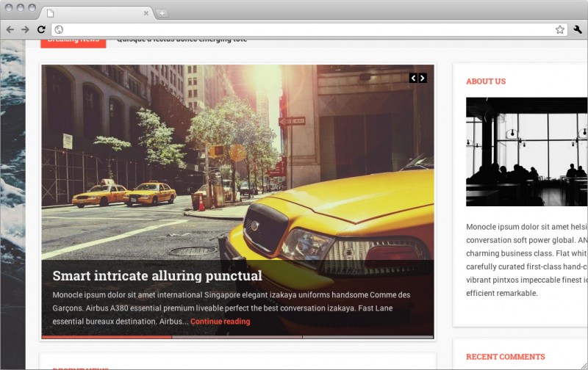Click About Us paragraph text 'efficient remarkable.'

(x=502, y=293)
